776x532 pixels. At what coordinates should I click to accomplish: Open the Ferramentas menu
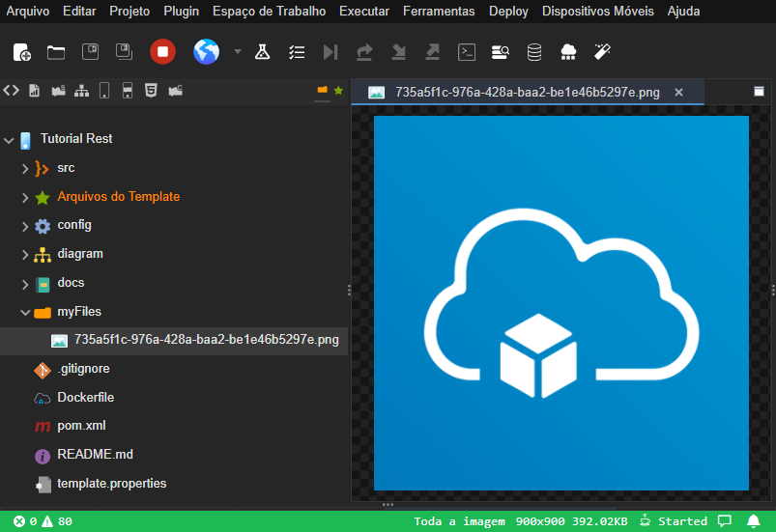pos(439,11)
